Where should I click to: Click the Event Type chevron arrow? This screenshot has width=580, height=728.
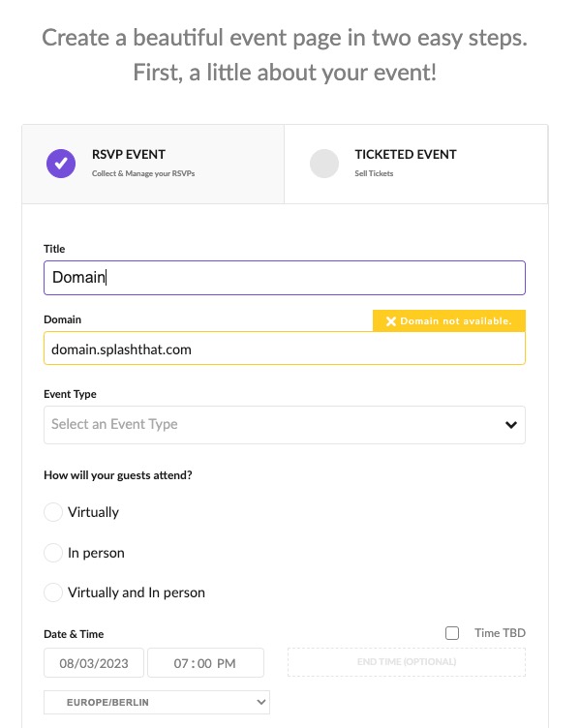pyautogui.click(x=511, y=425)
